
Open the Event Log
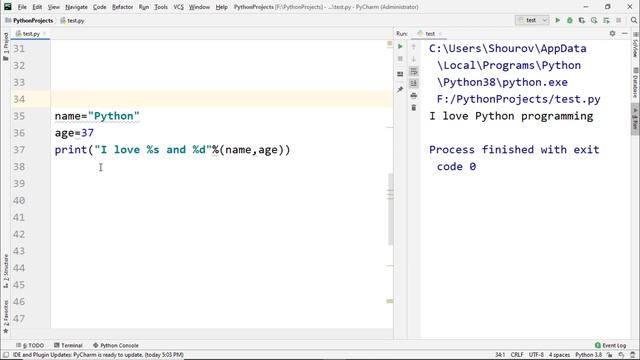pos(610,345)
